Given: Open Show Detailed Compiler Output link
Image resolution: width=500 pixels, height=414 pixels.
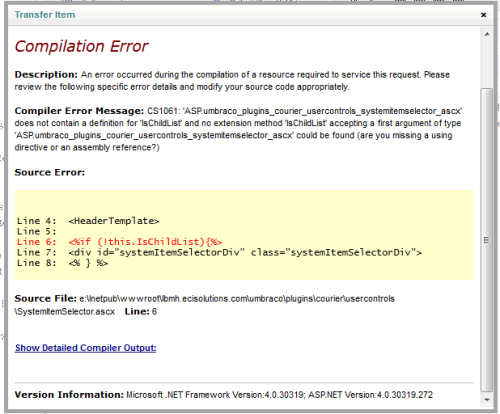Looking at the screenshot, I should click(85, 348).
